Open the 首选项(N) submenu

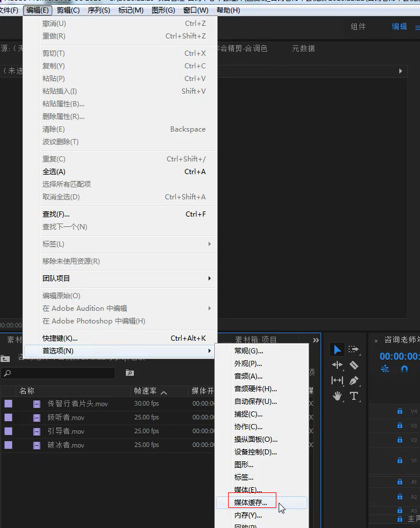click(x=120, y=351)
